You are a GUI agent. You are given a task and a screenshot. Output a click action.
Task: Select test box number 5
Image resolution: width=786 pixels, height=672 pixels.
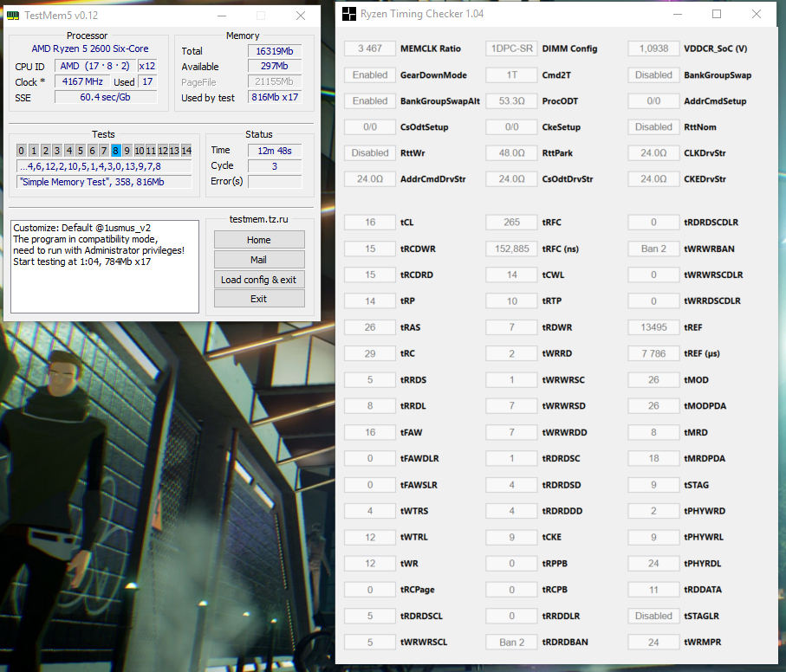81,151
